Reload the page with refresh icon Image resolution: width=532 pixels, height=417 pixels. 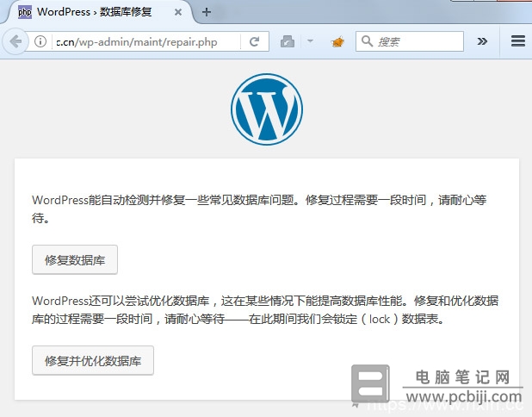255,41
